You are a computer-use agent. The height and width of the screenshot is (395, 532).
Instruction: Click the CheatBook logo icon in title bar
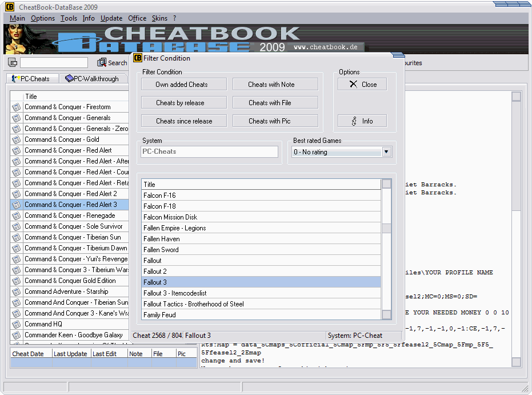click(10, 7)
